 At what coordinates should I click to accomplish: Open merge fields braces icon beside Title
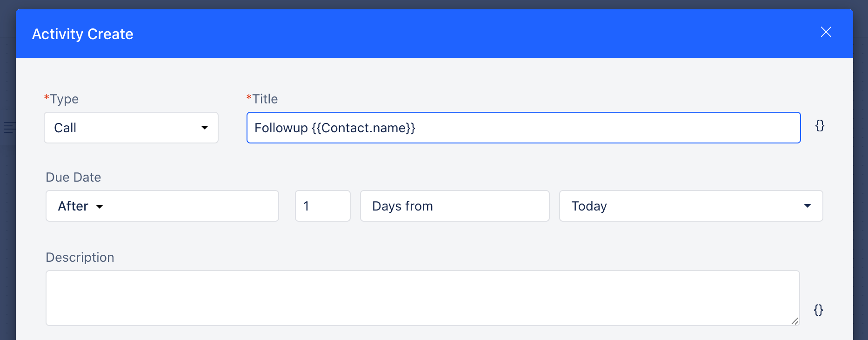pos(820,126)
